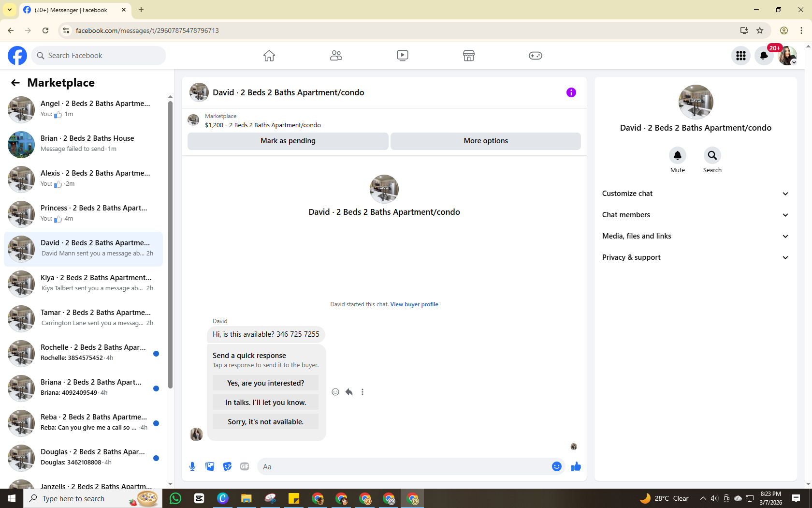Open the account profile picture menu
This screenshot has width=812, height=508.
pos(787,56)
